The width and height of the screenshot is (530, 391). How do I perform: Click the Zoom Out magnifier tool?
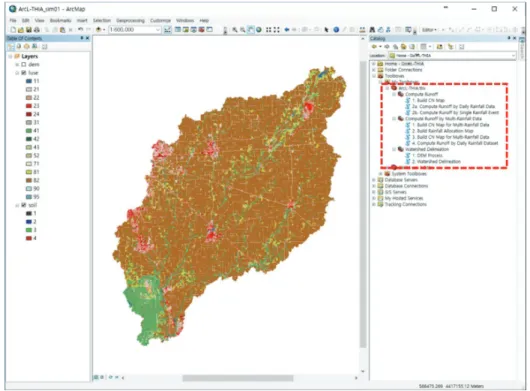tap(242, 30)
